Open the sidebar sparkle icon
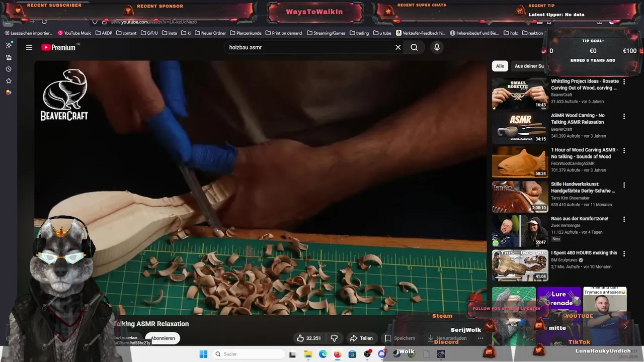This screenshot has width=644, height=362. click(9, 45)
